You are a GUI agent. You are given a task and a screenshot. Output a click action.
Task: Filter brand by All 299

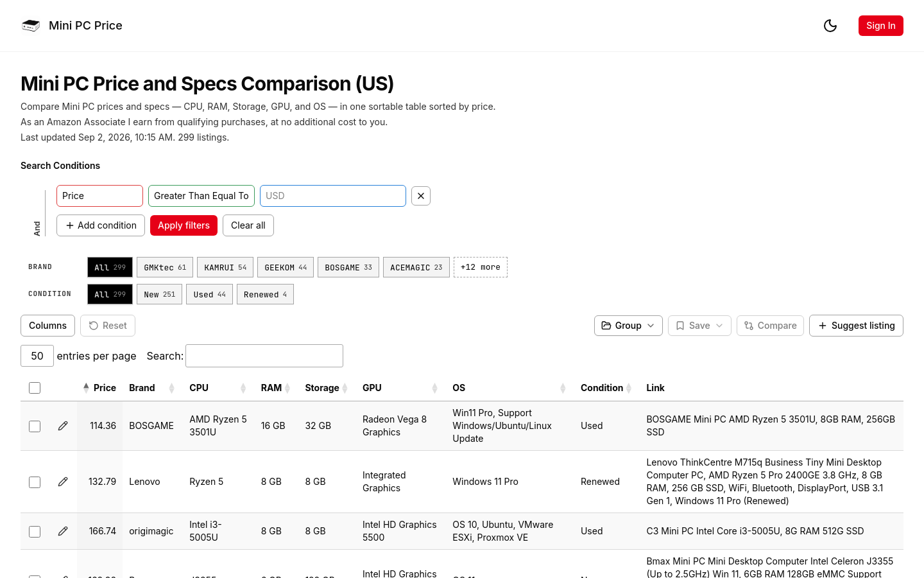pyautogui.click(x=110, y=267)
